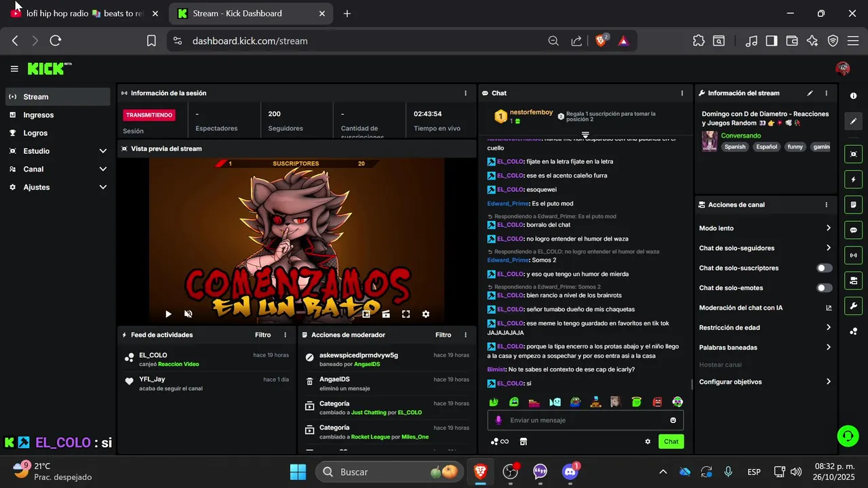The height and width of the screenshot is (488, 868).
Task: Open Windows Start menu
Action: coord(298,472)
